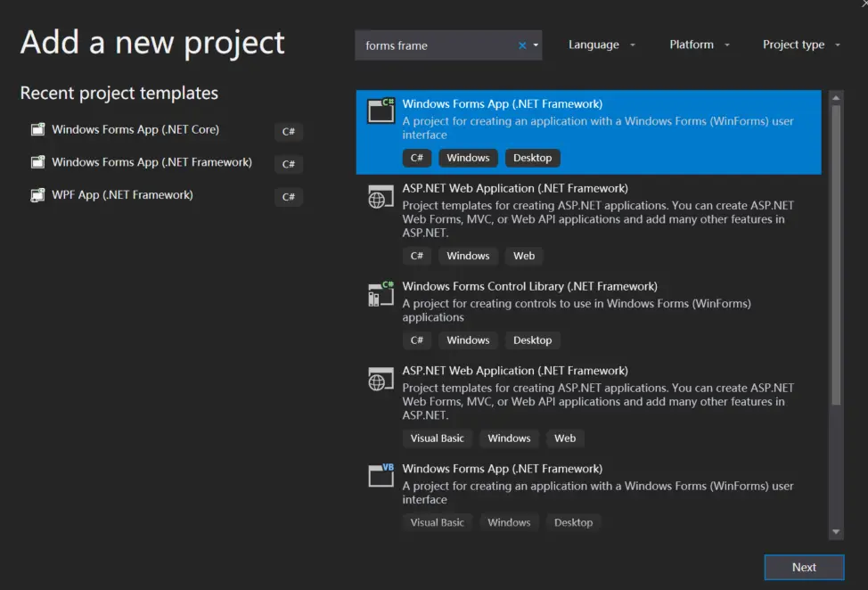Click the Desktop tag on the selected template

click(x=533, y=158)
